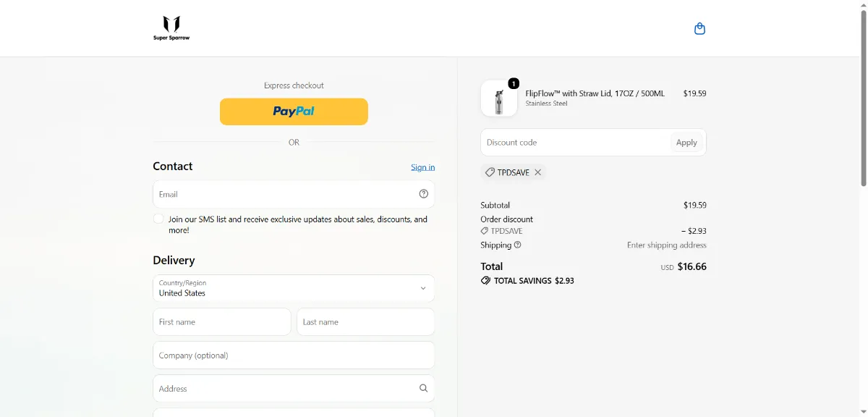The width and height of the screenshot is (868, 417).
Task: Apply the discount code
Action: (686, 143)
